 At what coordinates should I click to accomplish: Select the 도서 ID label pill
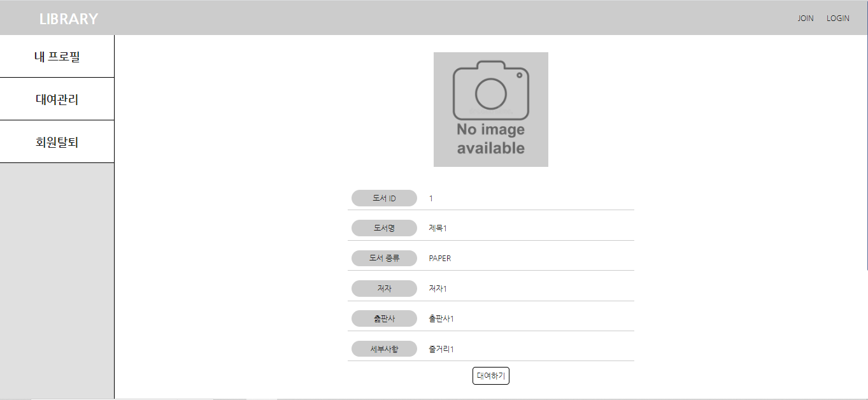pyautogui.click(x=384, y=198)
